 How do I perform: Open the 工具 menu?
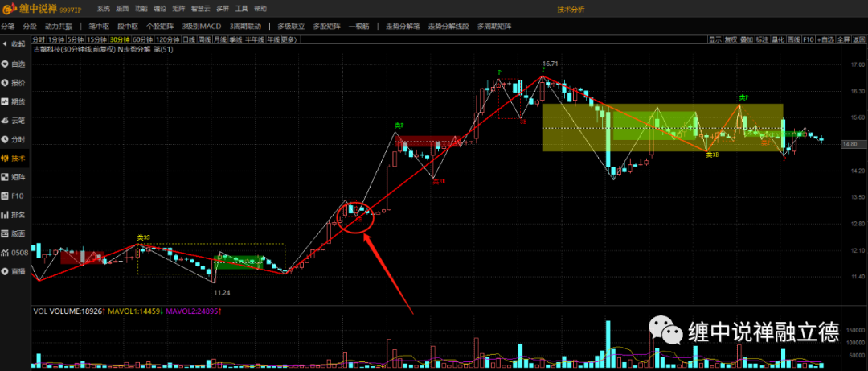point(241,10)
